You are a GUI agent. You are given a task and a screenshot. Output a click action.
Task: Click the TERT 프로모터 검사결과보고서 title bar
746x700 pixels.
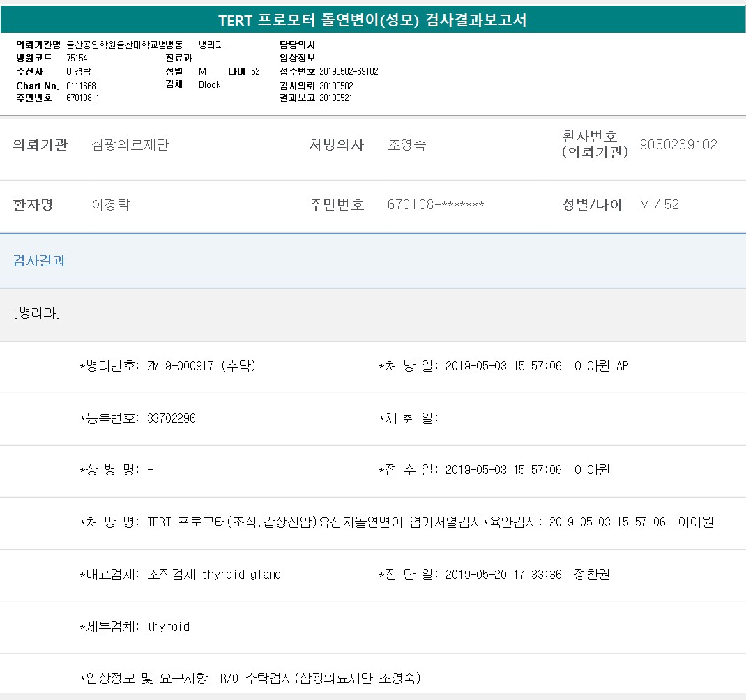[x=373, y=20]
